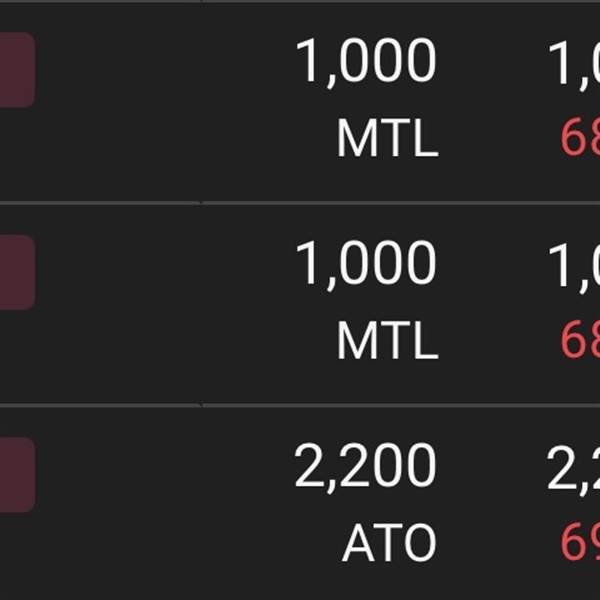Click the divider line between the two MTL rows
The height and width of the screenshot is (600, 600).
[300, 203]
